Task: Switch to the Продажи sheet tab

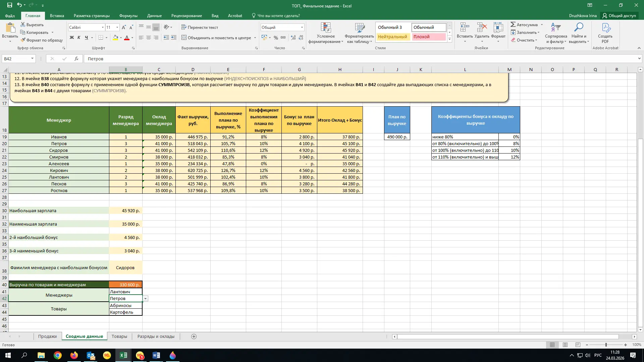Action: [47, 337]
